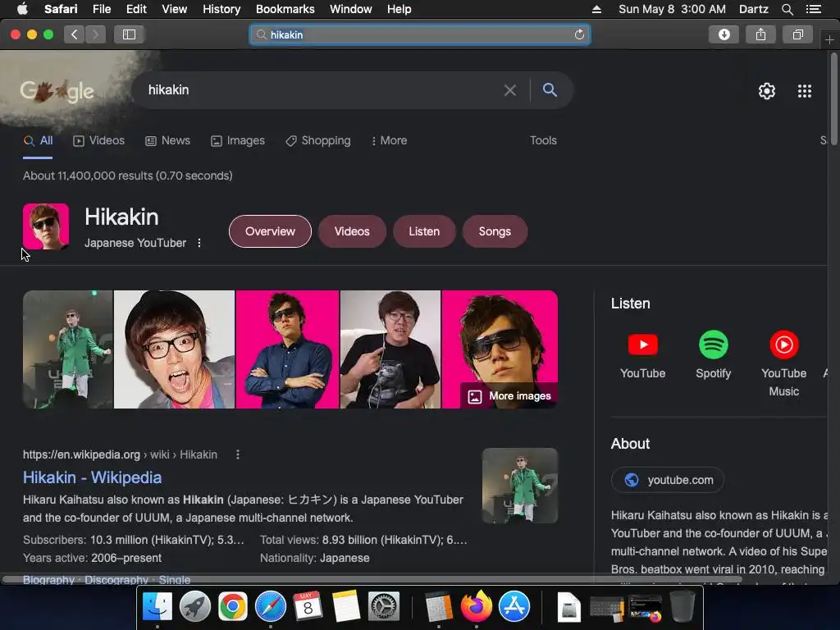840x630 pixels.
Task: Open Notification Center menu bar icon
Action: (x=814, y=9)
